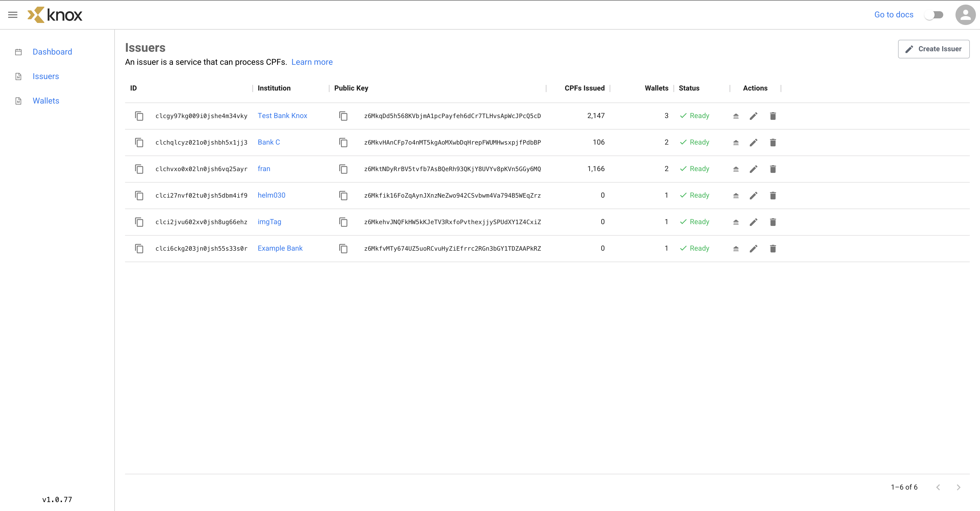Open Issuers in the sidebar
980x511 pixels.
point(46,76)
